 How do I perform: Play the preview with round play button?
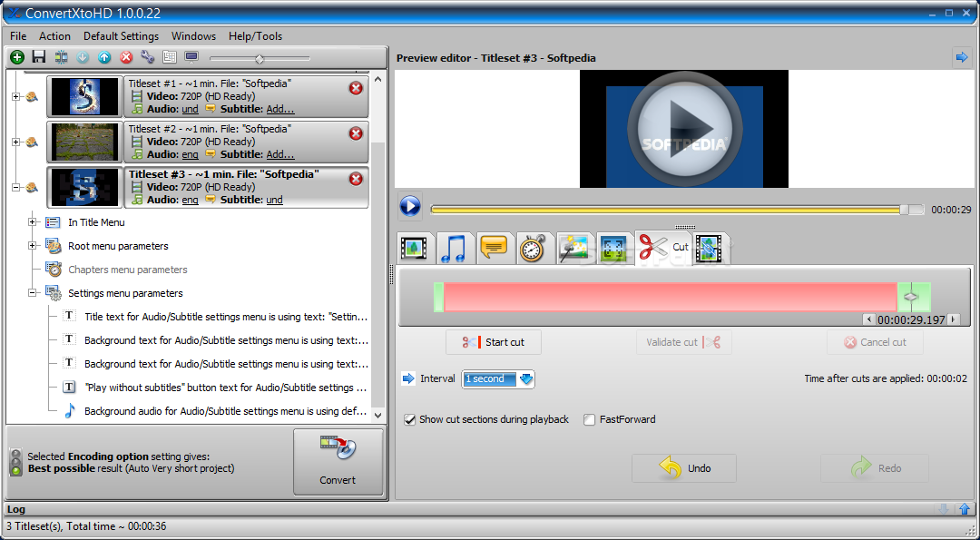(x=410, y=206)
